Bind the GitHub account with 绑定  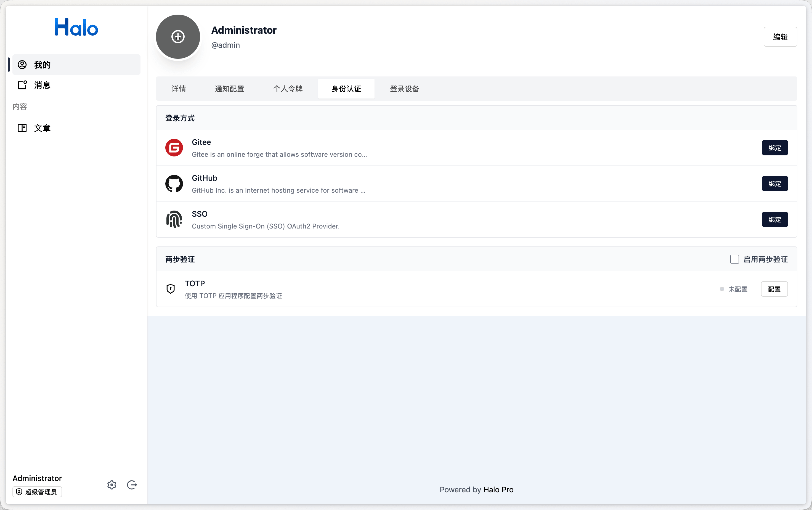coord(774,184)
